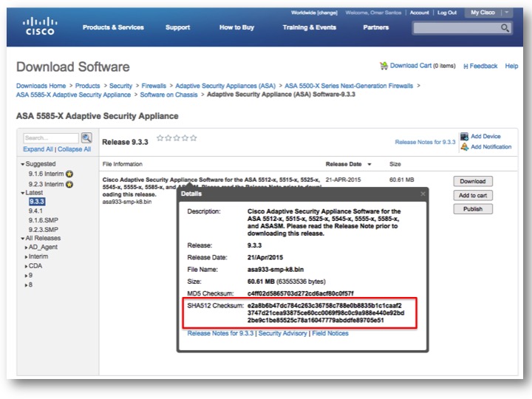Click the Add Notification link text
Image resolution: width=532 pixels, height=399 pixels.
pos(491,147)
